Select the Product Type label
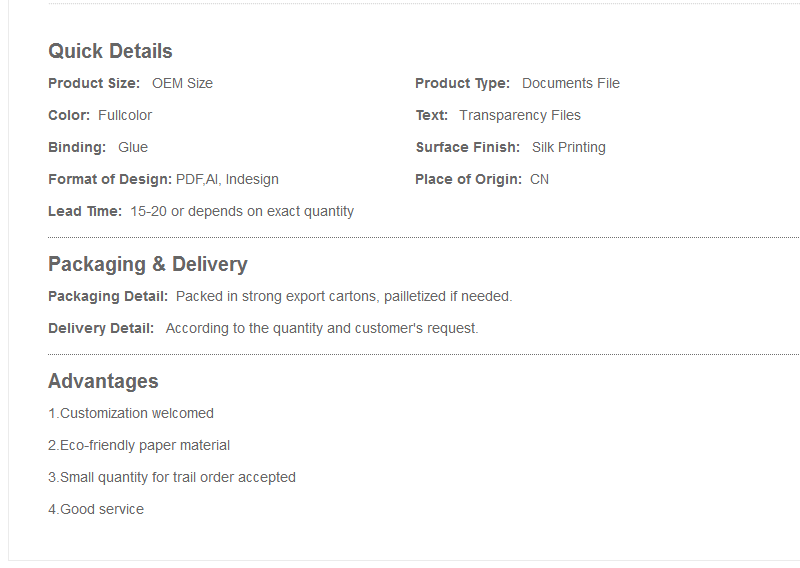This screenshot has height=568, width=800. click(462, 84)
